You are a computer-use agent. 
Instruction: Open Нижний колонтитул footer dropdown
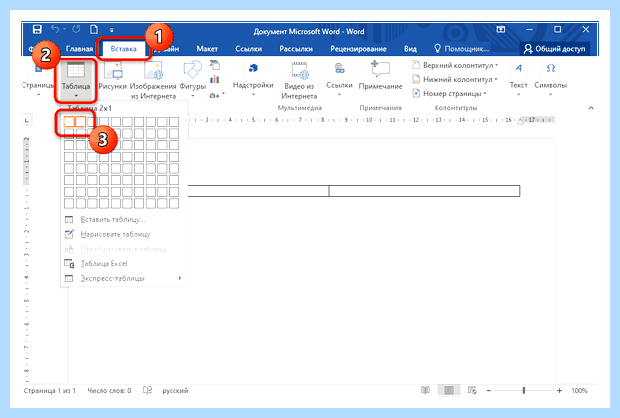455,79
